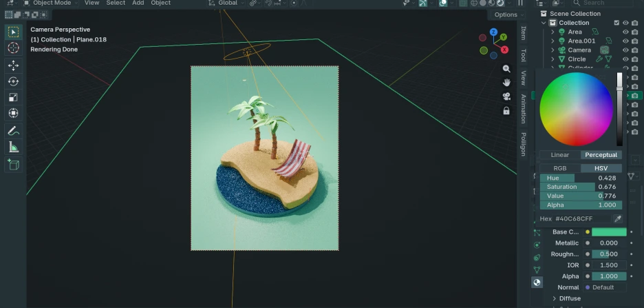Screen dimensions: 644x308
Task: Open the Add menu
Action: (x=138, y=3)
